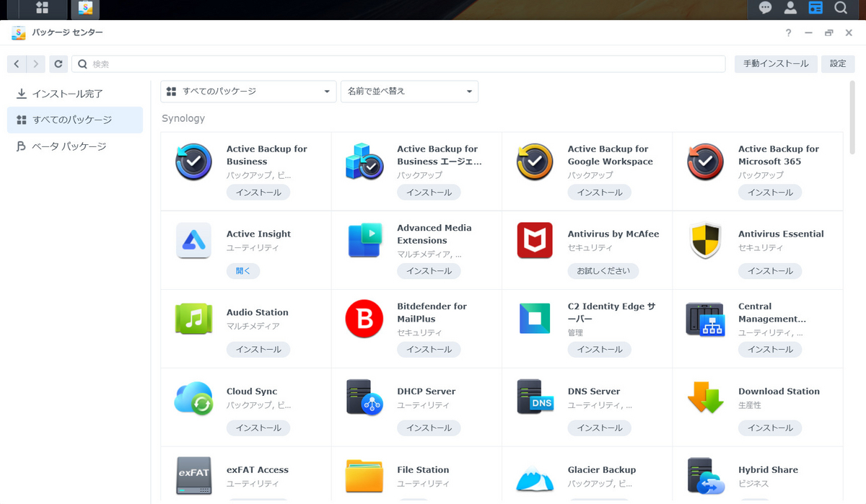This screenshot has height=504, width=866.
Task: Select the Audio Station icon
Action: [x=193, y=319]
